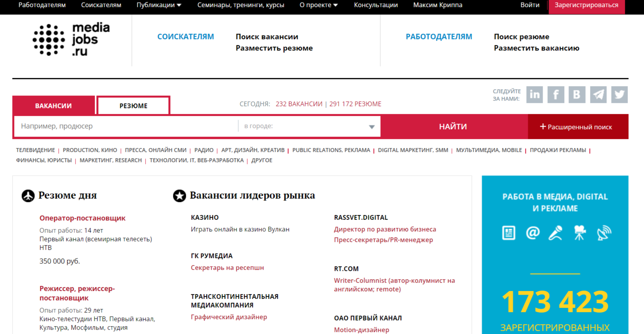The width and height of the screenshot is (644, 334).
Task: Click Поиск резюме link
Action: coord(522,37)
